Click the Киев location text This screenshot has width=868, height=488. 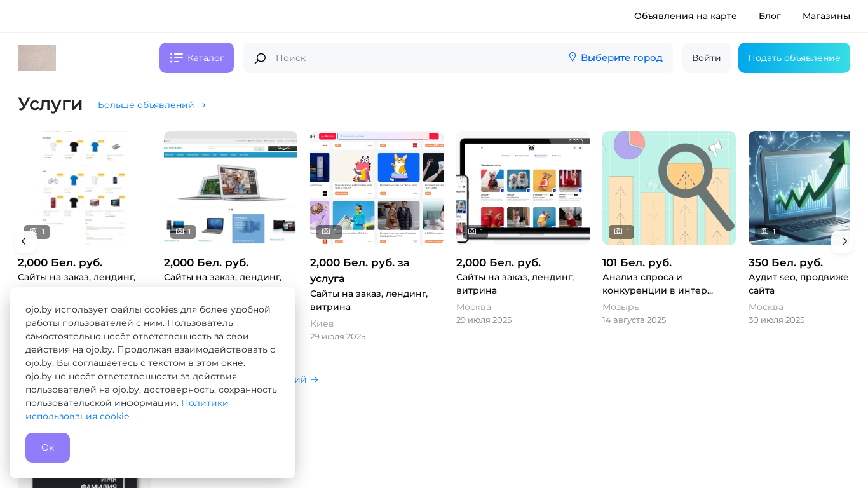pos(322,323)
